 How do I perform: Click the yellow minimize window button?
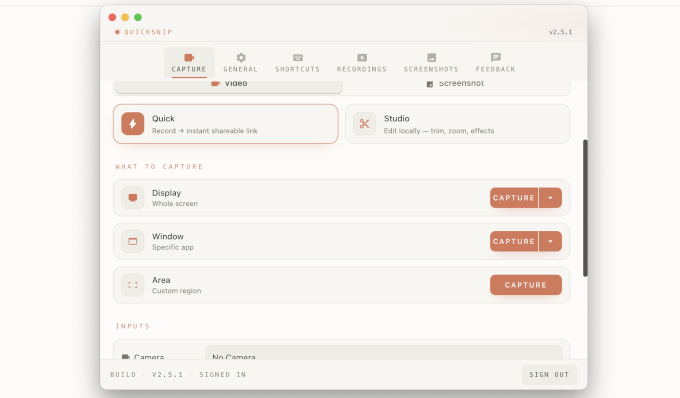(x=125, y=17)
